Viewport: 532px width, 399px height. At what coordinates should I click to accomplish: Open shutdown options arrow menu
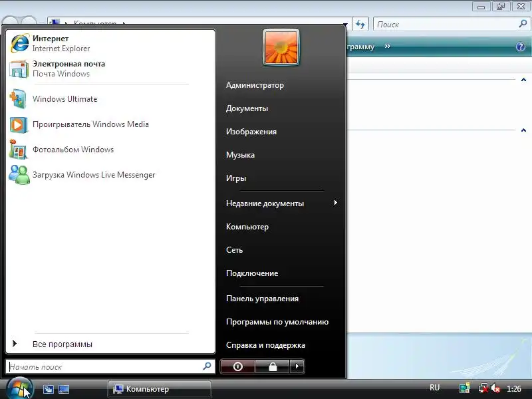click(x=297, y=366)
